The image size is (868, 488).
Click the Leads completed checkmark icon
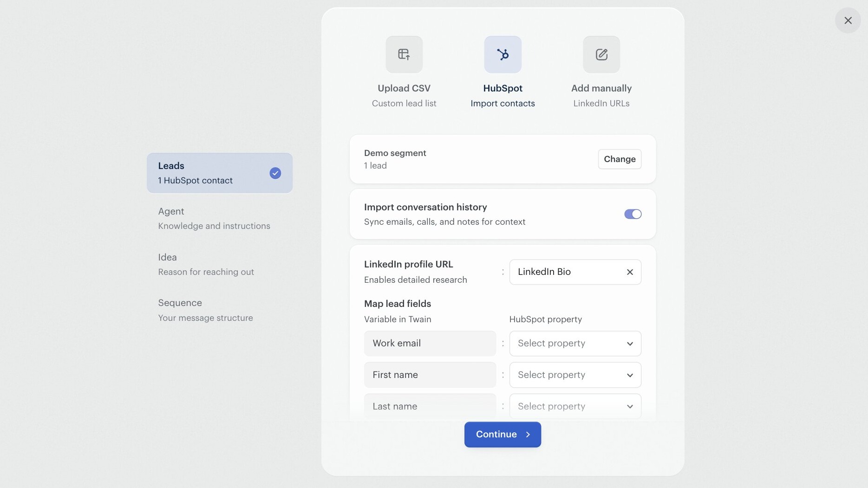tap(275, 173)
